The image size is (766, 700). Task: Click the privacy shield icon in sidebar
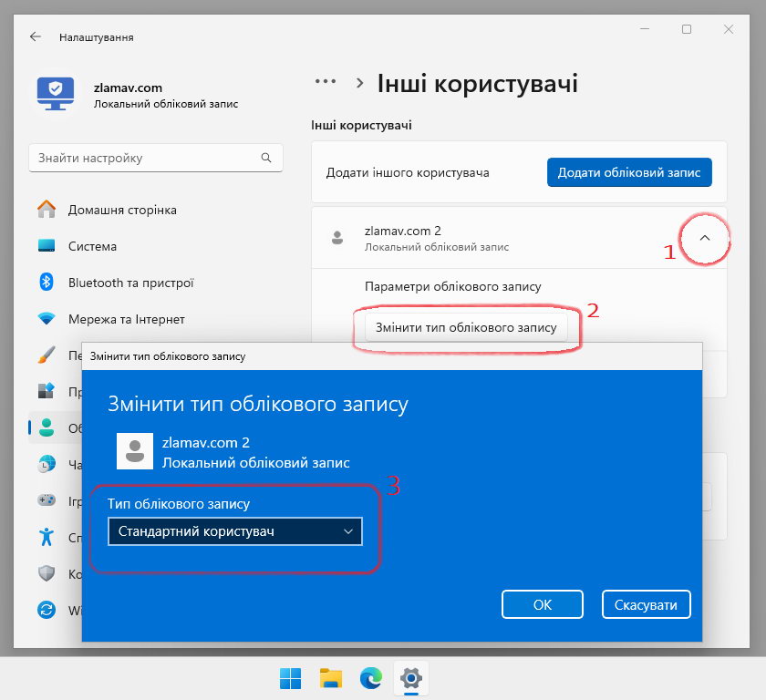click(x=47, y=573)
